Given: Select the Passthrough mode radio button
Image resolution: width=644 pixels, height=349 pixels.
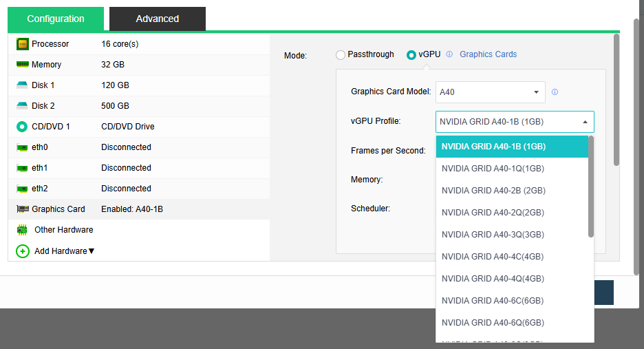Looking at the screenshot, I should [341, 54].
